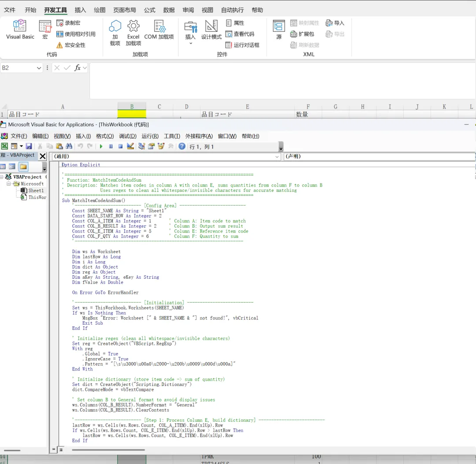This screenshot has width=476, height=464.
Task: Collapse Microsoft Excel Objects folder
Action: coord(8,183)
